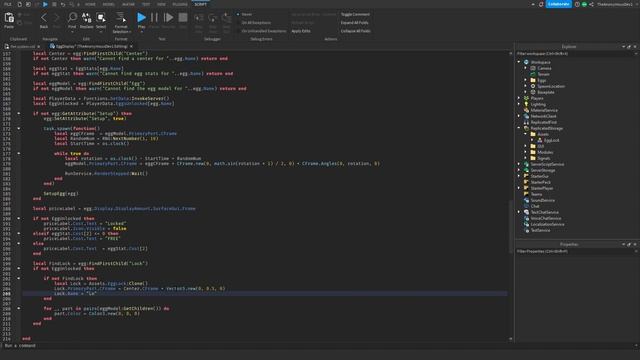Open the PLUGINS ribbon tab
This screenshot has height=360, width=640.
click(180, 4)
